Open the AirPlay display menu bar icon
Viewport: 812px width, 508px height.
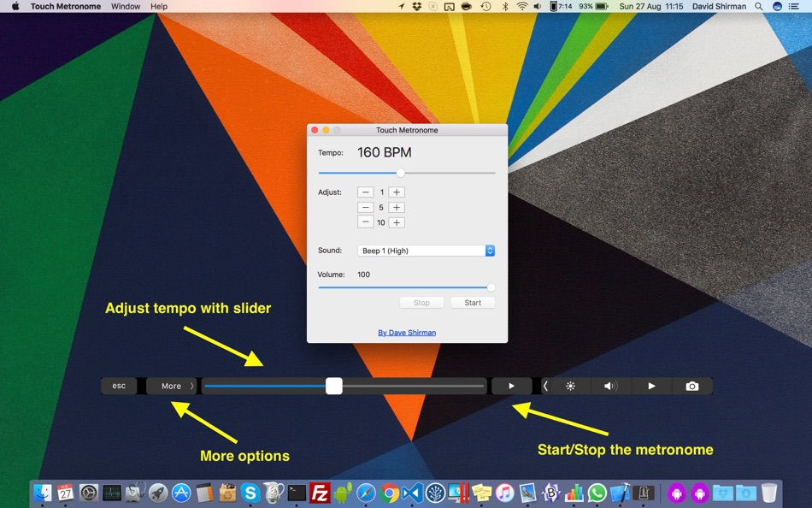click(x=449, y=6)
